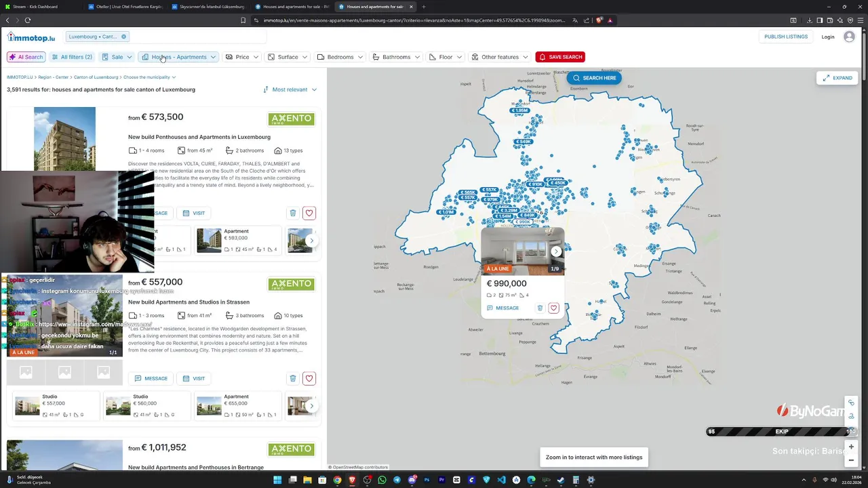
Task: Click the browser address bar URL
Action: click(414, 20)
